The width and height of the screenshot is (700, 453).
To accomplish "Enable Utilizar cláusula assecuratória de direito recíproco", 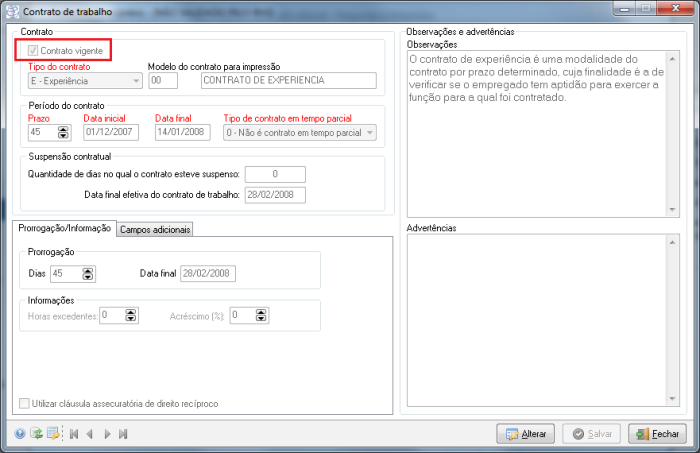I will point(25,404).
